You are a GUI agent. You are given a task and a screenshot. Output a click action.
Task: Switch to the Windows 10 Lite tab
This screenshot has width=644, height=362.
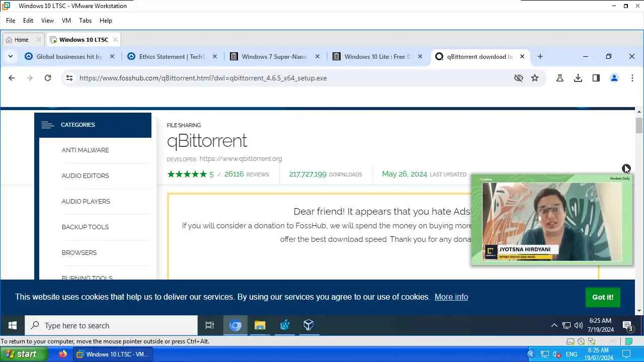(377, 57)
